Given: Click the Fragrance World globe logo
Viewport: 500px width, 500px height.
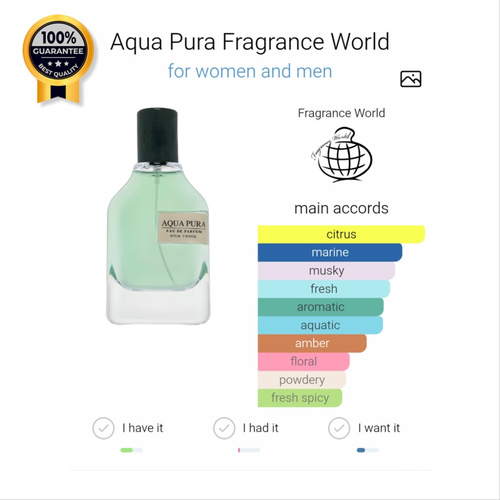Looking at the screenshot, I should pyautogui.click(x=342, y=155).
